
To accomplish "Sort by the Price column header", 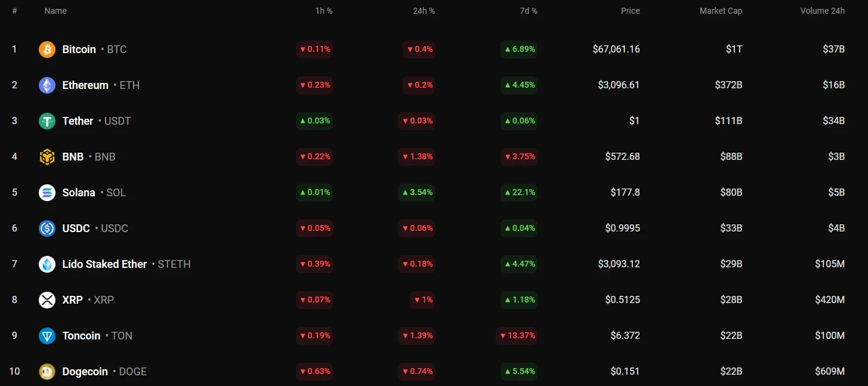I will pyautogui.click(x=630, y=11).
